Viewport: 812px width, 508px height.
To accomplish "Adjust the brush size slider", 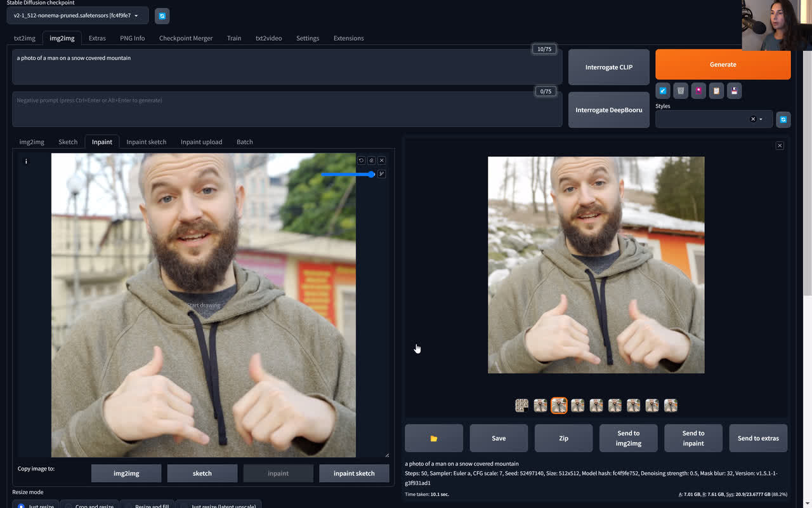I will tap(348, 174).
